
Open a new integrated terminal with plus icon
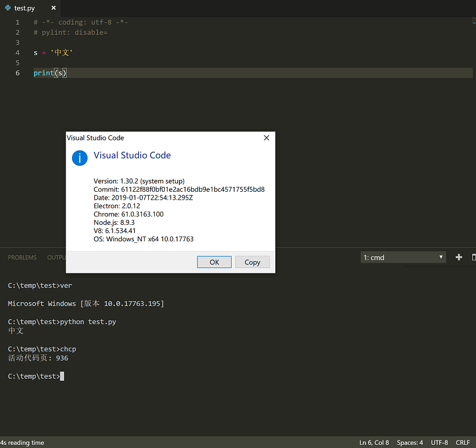tap(458, 257)
